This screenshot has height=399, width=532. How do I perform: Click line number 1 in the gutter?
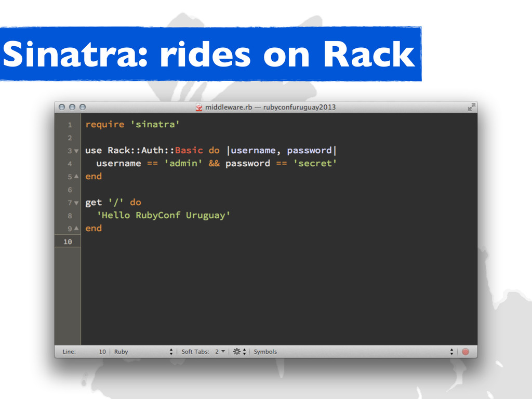pos(70,125)
